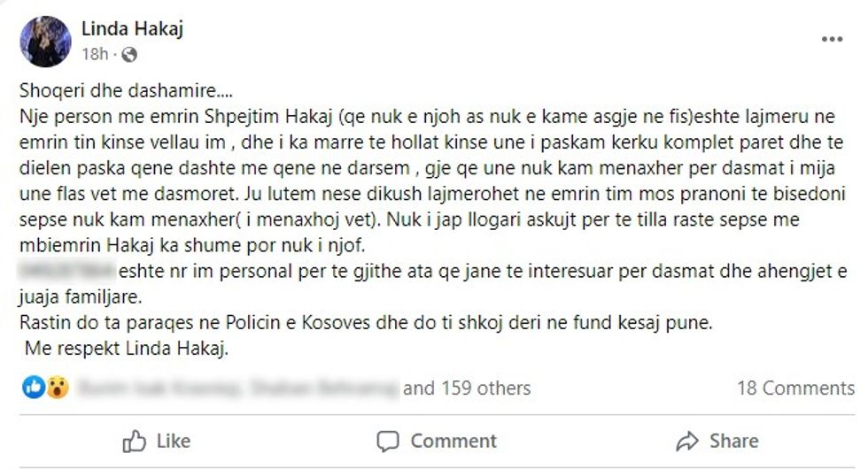The height and width of the screenshot is (469, 868).
Task: Click the Share arrow icon
Action: coord(687,441)
